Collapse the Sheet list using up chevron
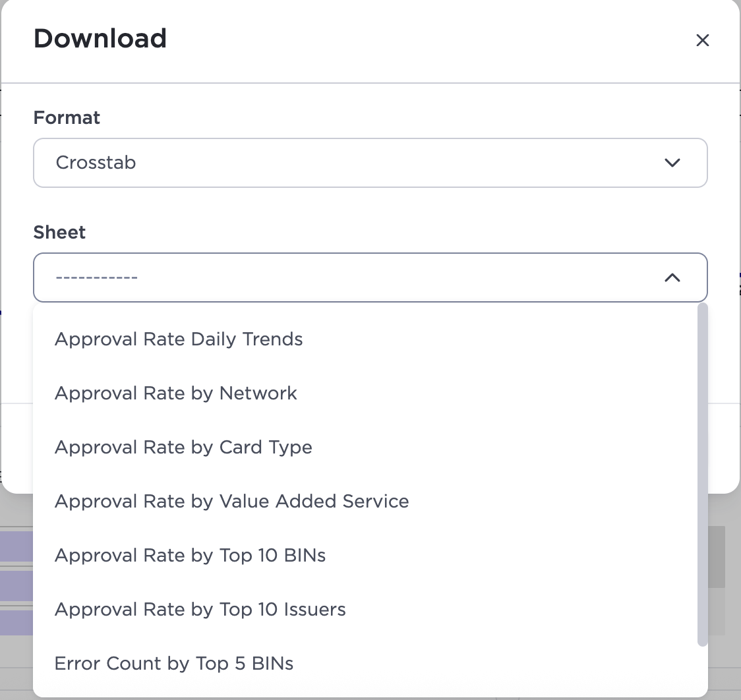Image resolution: width=741 pixels, height=700 pixels. (x=672, y=277)
